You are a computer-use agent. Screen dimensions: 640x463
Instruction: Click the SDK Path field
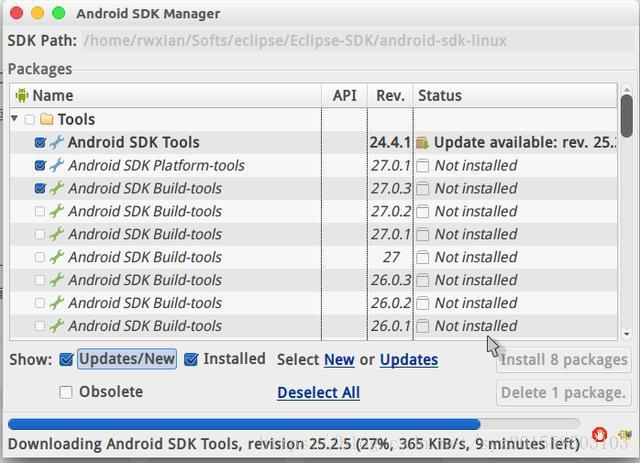coord(358,40)
